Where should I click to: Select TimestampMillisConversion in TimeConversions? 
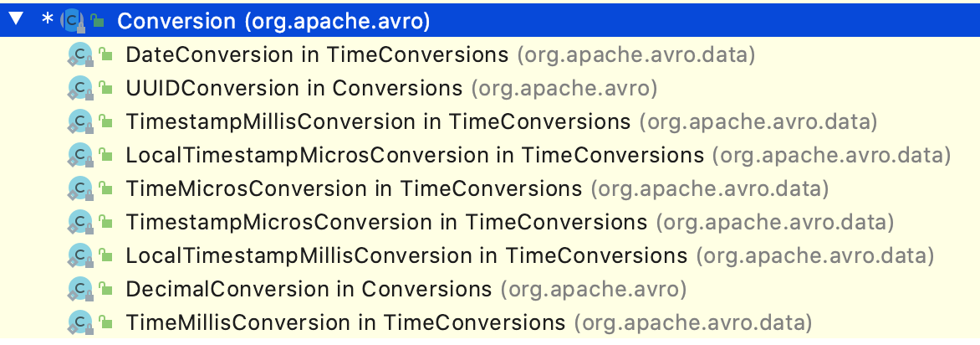(x=378, y=121)
